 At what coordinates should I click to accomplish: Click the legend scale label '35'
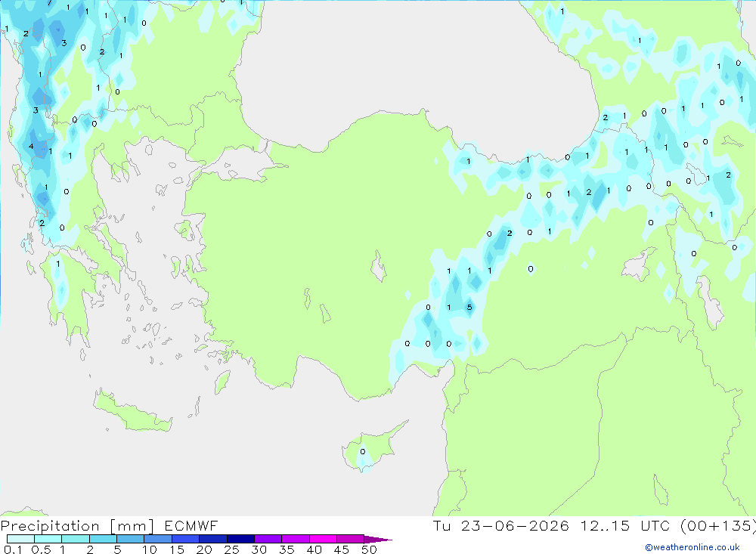287,549
